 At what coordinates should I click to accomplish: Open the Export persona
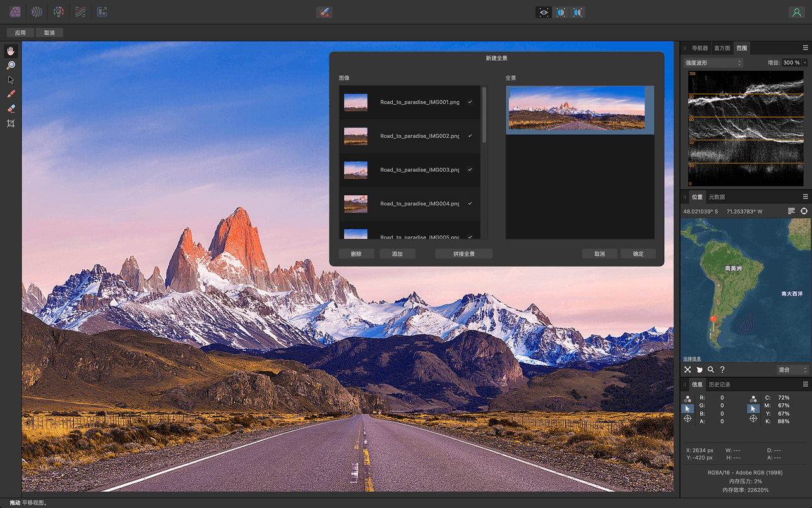tap(102, 11)
